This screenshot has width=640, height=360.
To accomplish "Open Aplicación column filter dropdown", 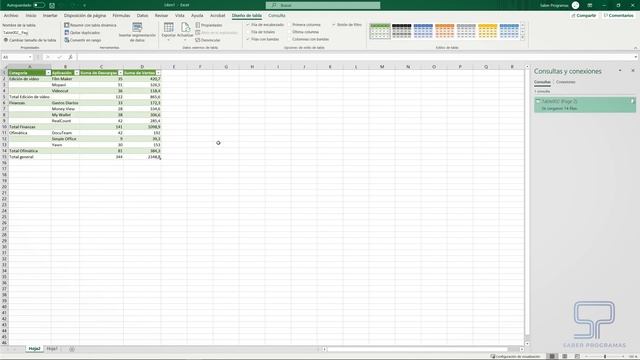I will (77, 73).
